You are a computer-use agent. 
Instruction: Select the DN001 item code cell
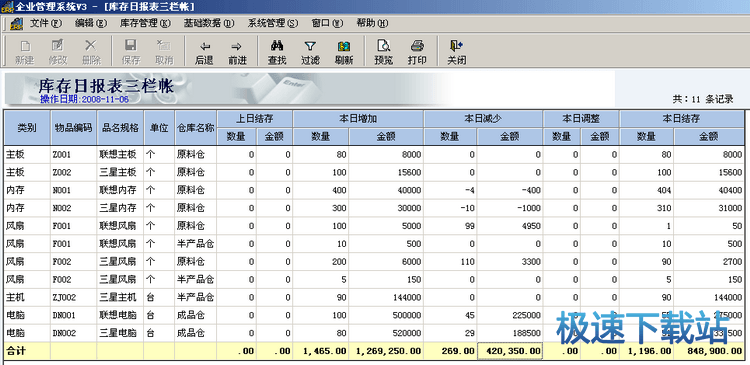pos(74,316)
